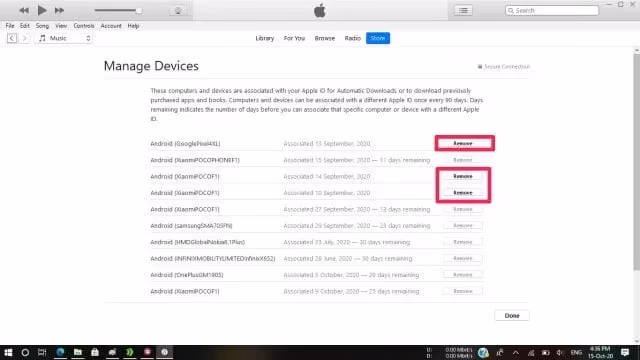Image resolution: width=640 pixels, height=360 pixels.
Task: Switch to the Radio tab
Action: 353,38
